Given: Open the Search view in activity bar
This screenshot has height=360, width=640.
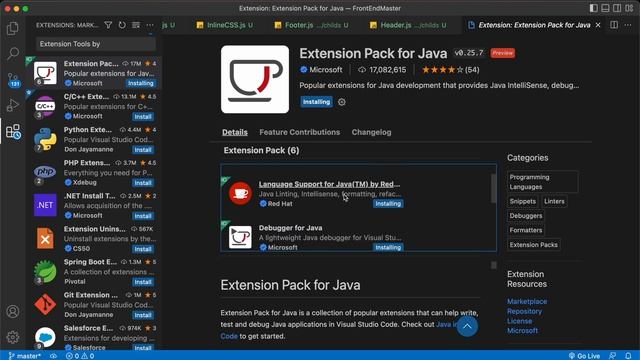Looking at the screenshot, I should coord(13,53).
